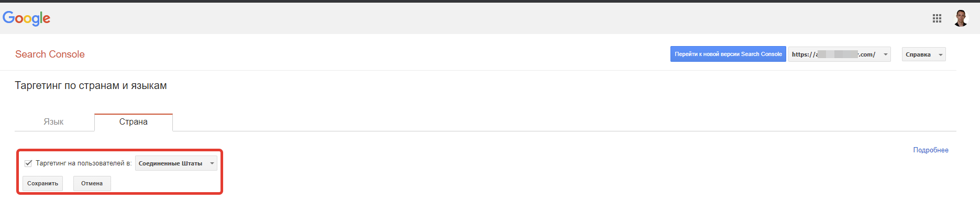
Task: Click the Отмена button
Action: (92, 183)
